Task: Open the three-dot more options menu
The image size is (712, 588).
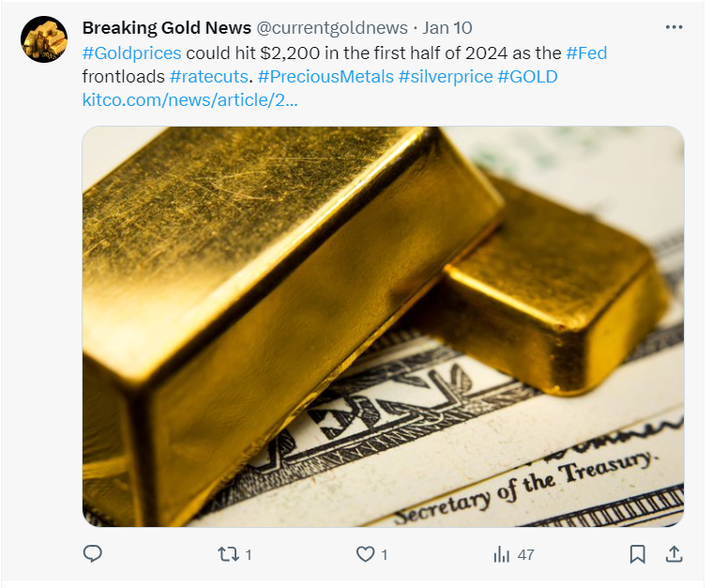Action: (x=674, y=27)
